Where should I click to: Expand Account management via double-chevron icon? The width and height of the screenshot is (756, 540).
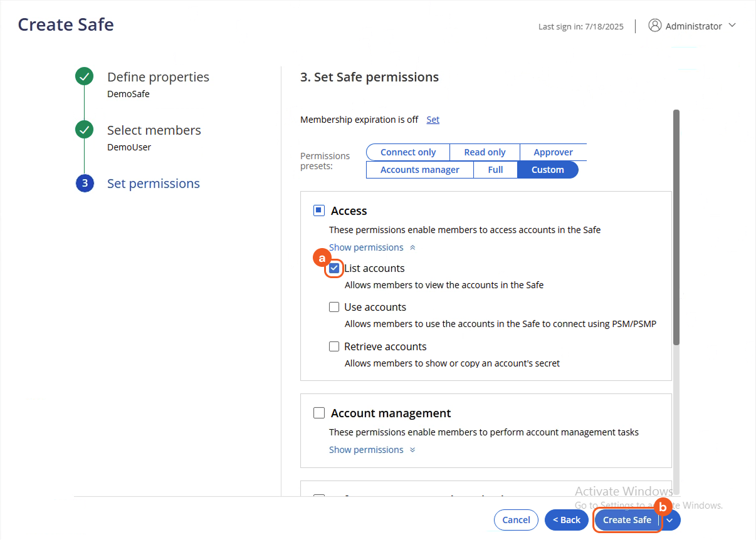click(412, 450)
